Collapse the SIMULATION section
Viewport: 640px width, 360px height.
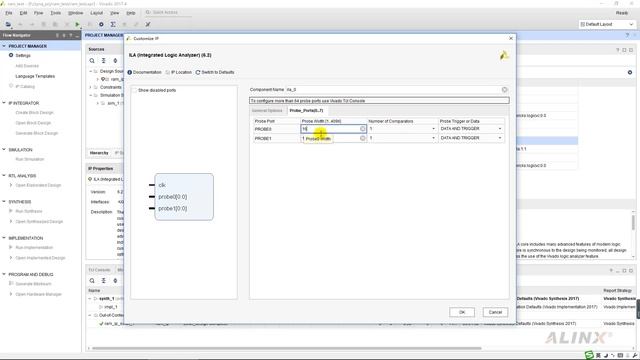coord(4,150)
